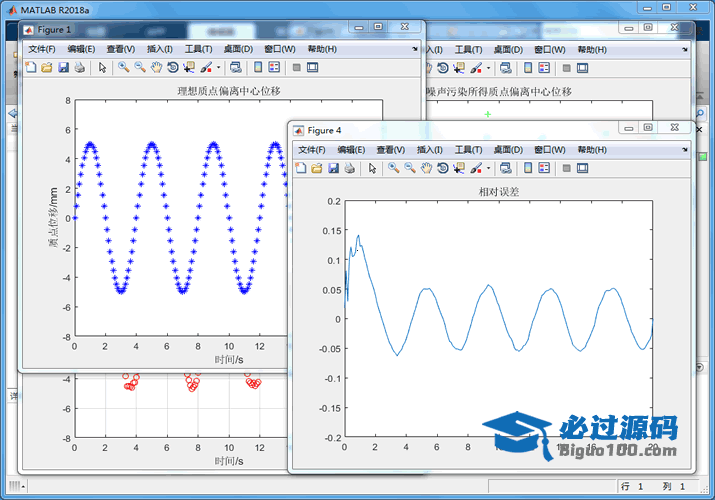This screenshot has width=715, height=500.
Task: Select Brush data tool in Figure 4
Action: (476, 168)
